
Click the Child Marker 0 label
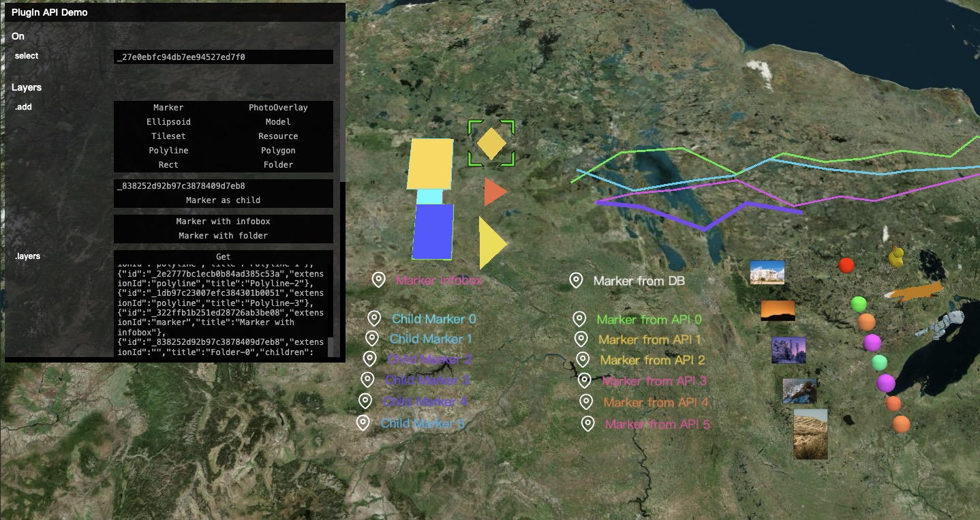point(434,319)
